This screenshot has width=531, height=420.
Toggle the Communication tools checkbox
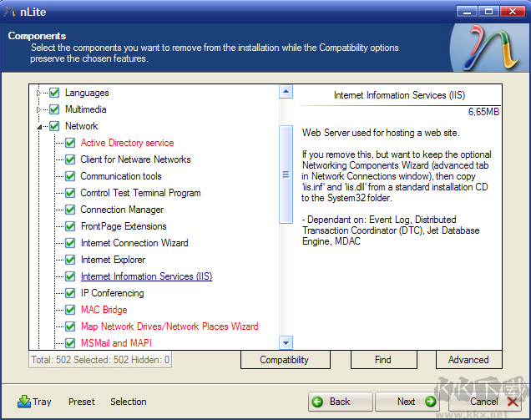70,176
